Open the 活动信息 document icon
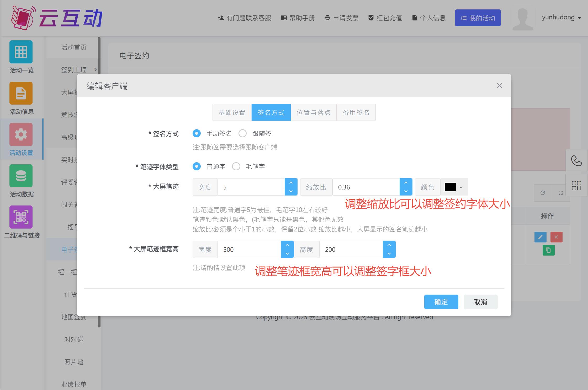The image size is (588, 390). tap(21, 93)
